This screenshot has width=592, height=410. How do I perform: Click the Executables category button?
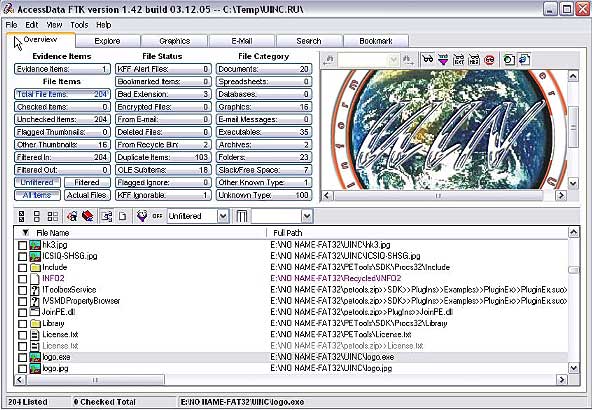264,132
